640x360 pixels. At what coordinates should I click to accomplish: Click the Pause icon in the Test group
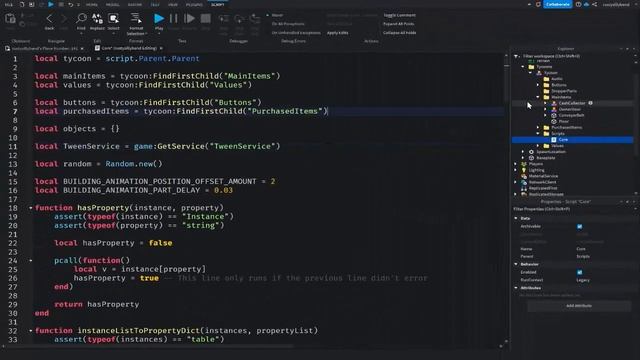173,18
